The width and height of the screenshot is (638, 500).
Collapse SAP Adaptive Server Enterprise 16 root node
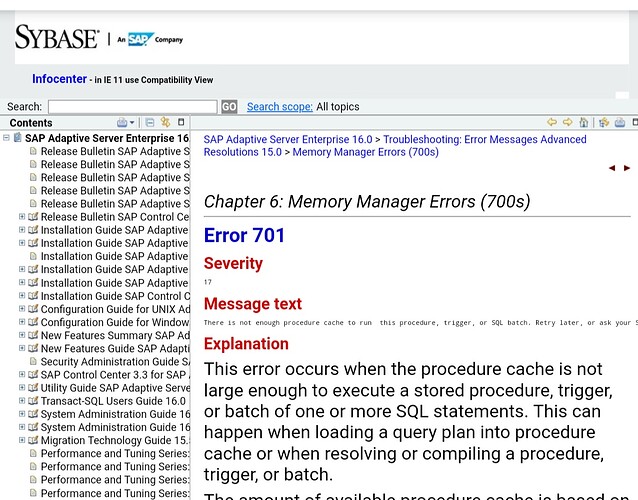coord(6,138)
